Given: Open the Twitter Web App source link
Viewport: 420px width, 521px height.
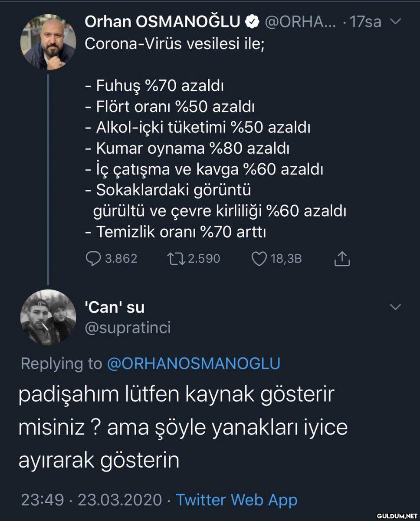Looking at the screenshot, I should click(236, 499).
